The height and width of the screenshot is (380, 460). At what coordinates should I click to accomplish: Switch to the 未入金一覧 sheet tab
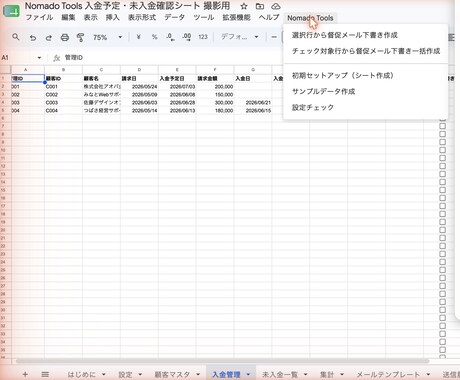click(280, 374)
